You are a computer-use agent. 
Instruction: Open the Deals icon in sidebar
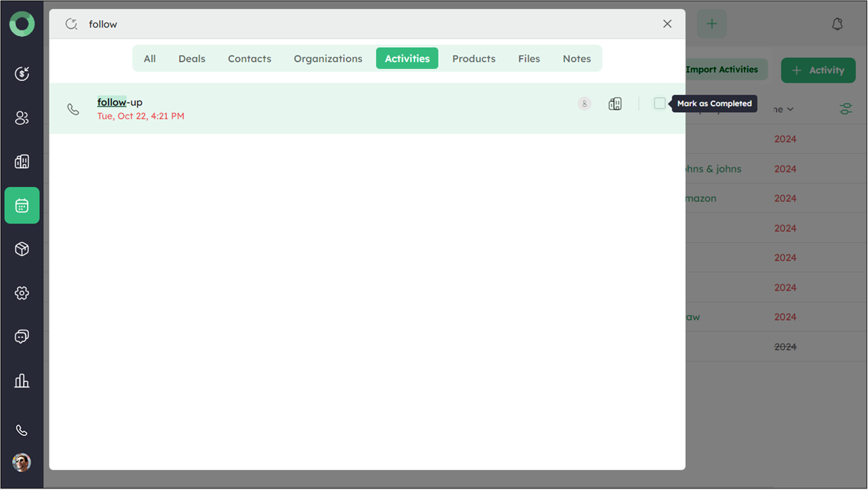coord(22,74)
